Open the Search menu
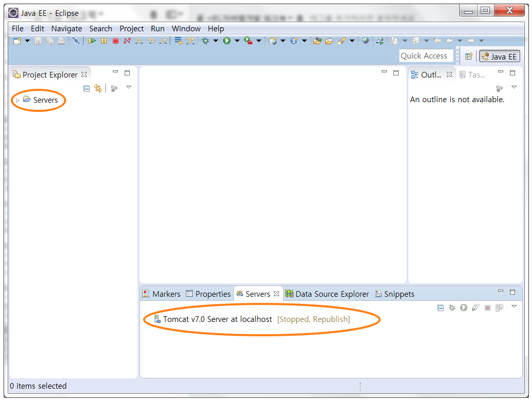 (x=101, y=29)
